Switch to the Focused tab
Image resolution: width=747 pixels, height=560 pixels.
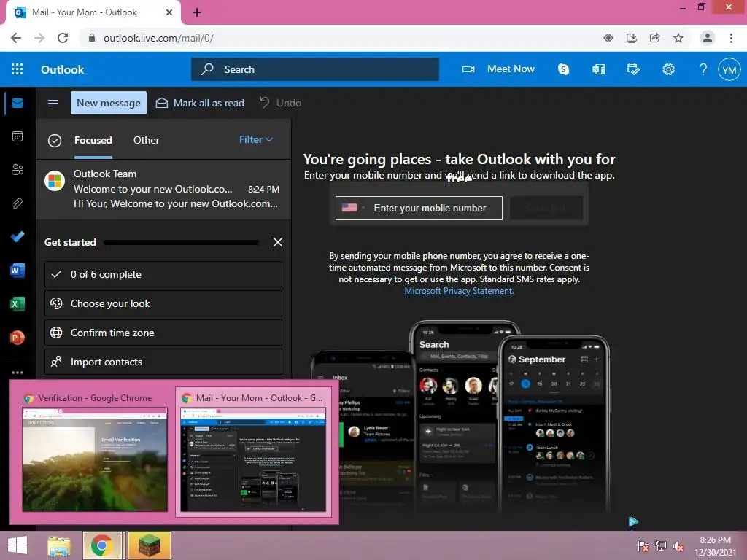tap(93, 140)
